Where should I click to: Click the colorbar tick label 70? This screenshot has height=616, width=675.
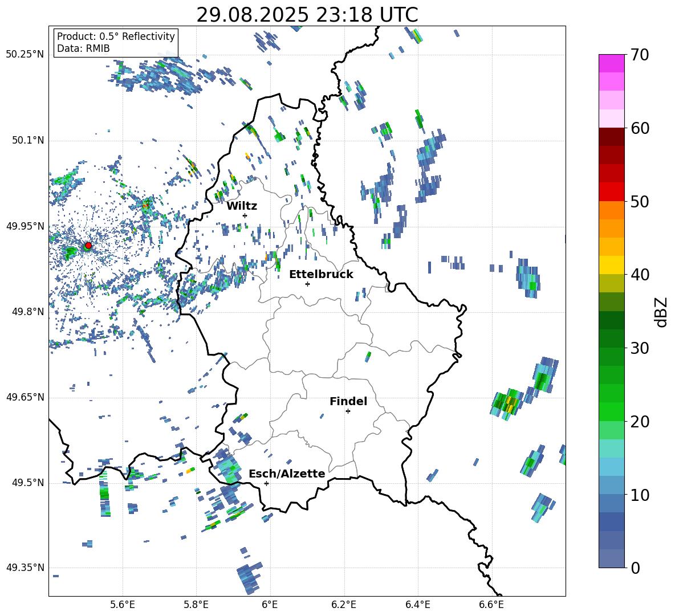pos(640,55)
